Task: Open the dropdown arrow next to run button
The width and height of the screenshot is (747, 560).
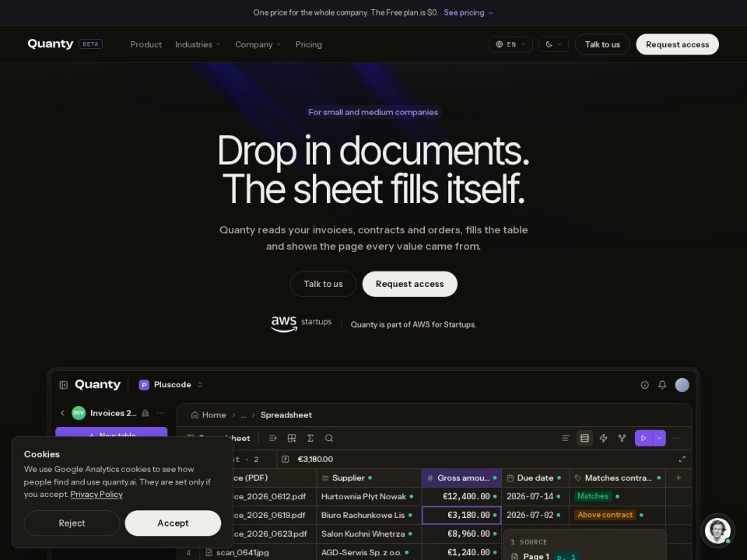Action: coord(659,438)
